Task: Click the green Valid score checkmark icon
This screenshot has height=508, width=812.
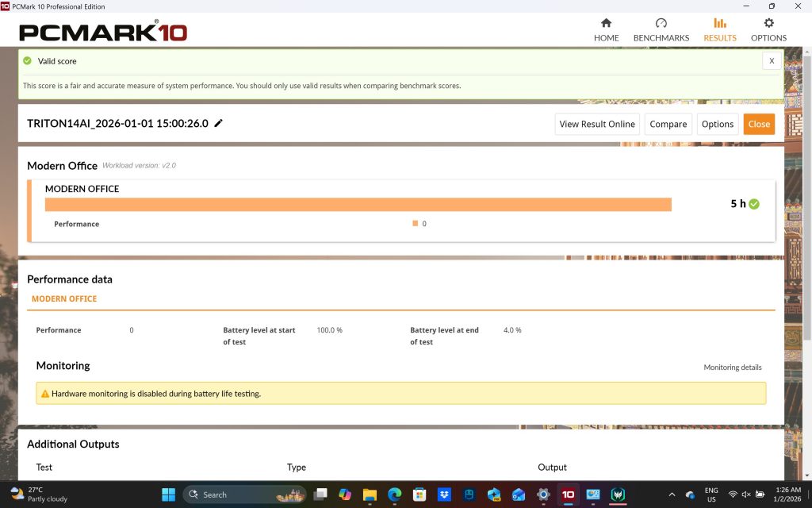Action: click(x=26, y=60)
